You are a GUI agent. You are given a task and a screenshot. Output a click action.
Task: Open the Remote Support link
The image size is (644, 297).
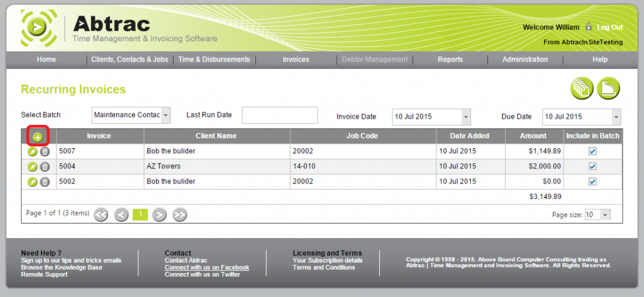(45, 274)
